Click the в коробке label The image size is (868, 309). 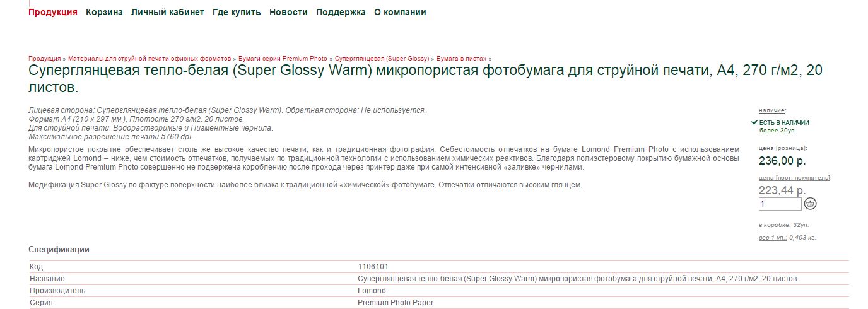775,225
